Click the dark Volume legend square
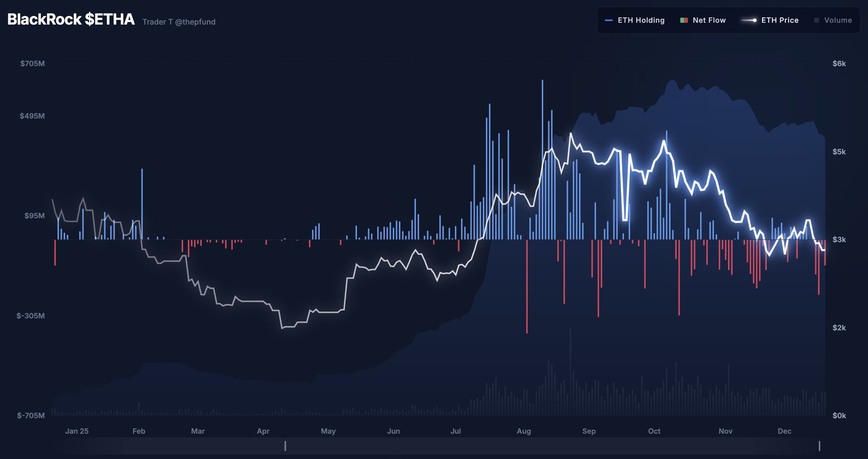The height and width of the screenshot is (459, 868). pos(817,20)
